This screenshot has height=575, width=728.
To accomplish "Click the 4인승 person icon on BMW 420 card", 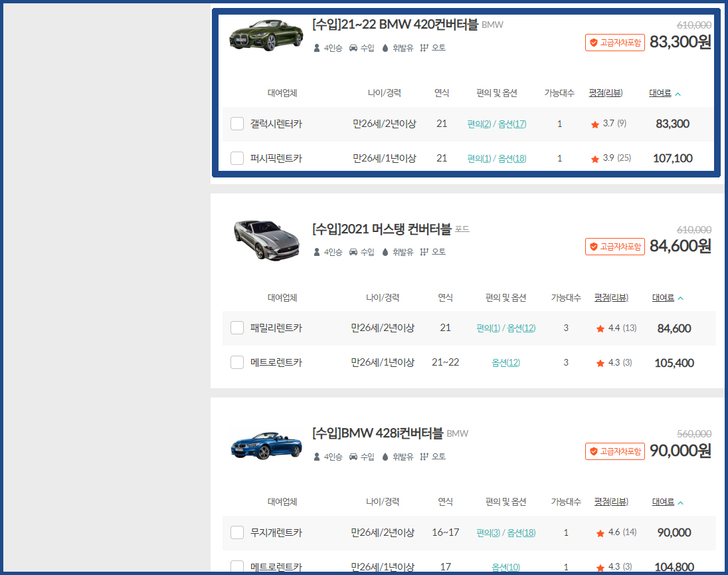I will (x=317, y=48).
